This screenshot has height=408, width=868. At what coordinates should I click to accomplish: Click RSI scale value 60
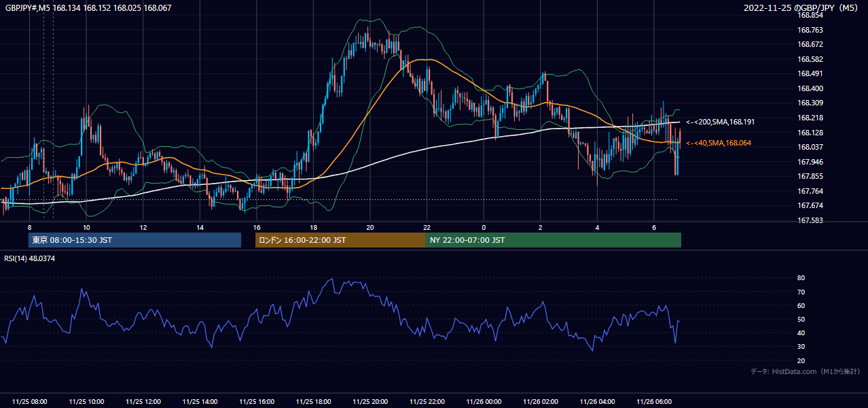801,305
